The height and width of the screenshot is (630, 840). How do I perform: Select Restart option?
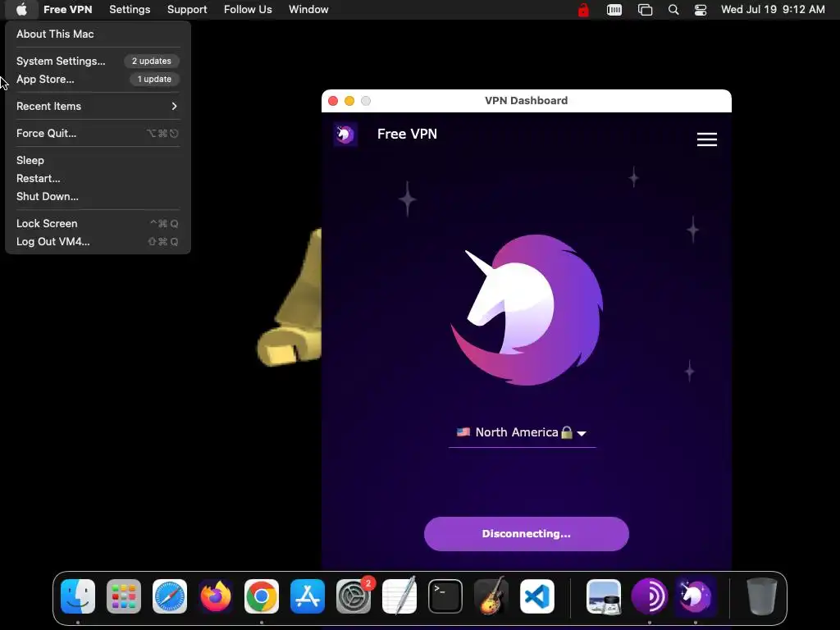98,178
